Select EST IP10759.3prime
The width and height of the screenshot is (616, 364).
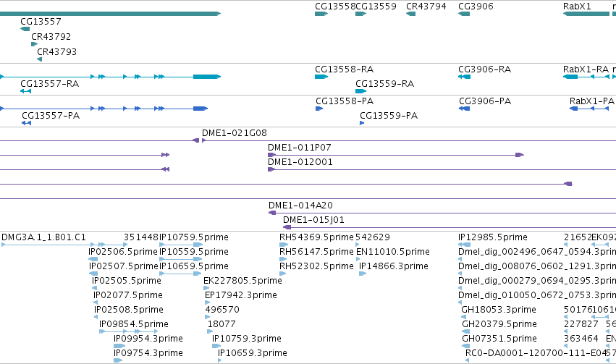coord(216,347)
